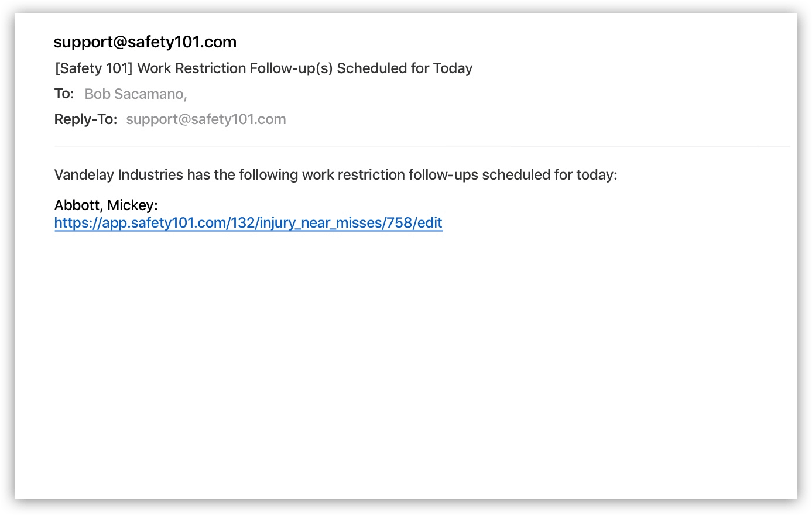Click the "Mickey:" first name text
The image size is (812, 515).
click(x=132, y=205)
